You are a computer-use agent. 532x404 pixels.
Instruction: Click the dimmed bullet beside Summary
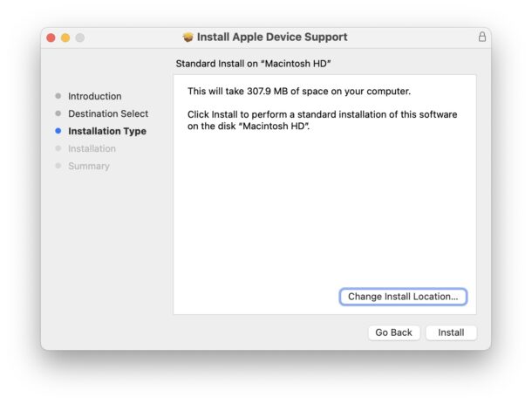click(58, 166)
